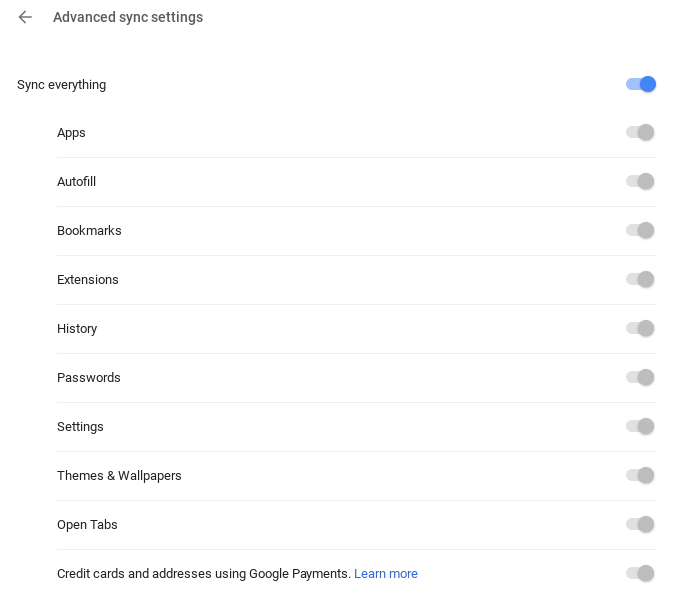Toggle the Settings sync switch

coord(640,426)
